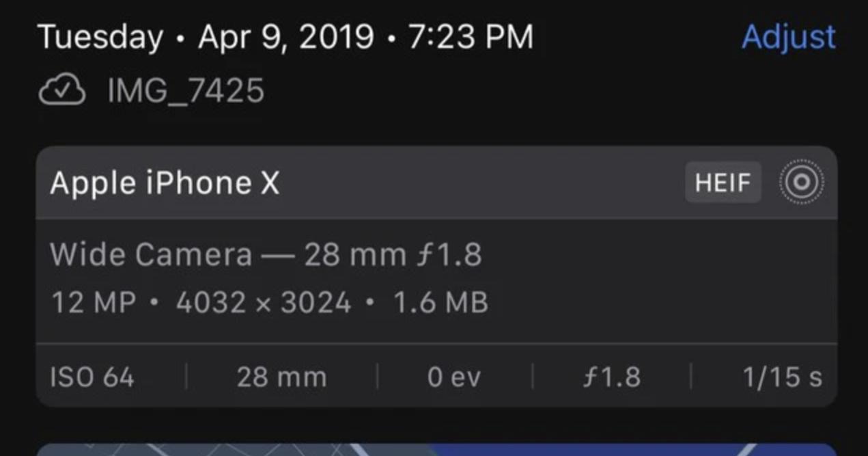The height and width of the screenshot is (456, 868).
Task: Click the 1/15 s shutter speed
Action: [782, 377]
